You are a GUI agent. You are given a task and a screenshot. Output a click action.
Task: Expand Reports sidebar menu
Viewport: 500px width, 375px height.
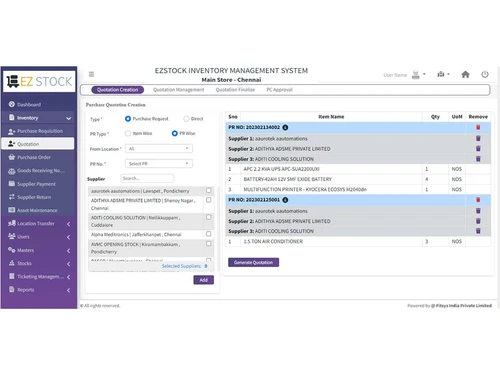click(x=68, y=290)
